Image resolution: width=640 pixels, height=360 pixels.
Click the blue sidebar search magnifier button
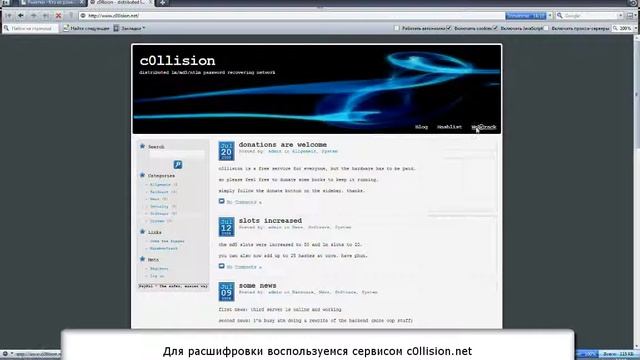coord(178,164)
